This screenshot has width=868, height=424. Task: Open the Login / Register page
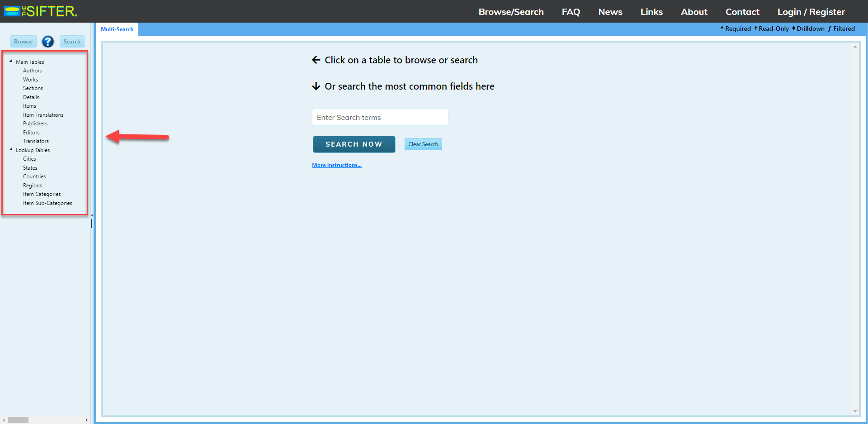[x=811, y=12]
